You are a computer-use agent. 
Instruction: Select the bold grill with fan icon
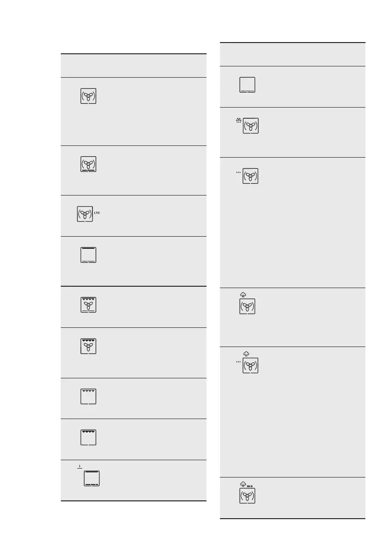[x=88, y=346]
